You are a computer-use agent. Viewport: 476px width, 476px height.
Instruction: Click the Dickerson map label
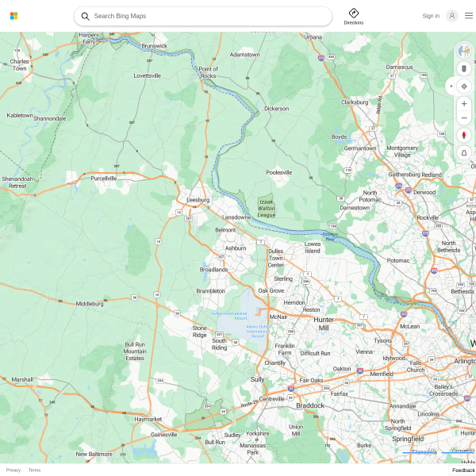(x=276, y=109)
